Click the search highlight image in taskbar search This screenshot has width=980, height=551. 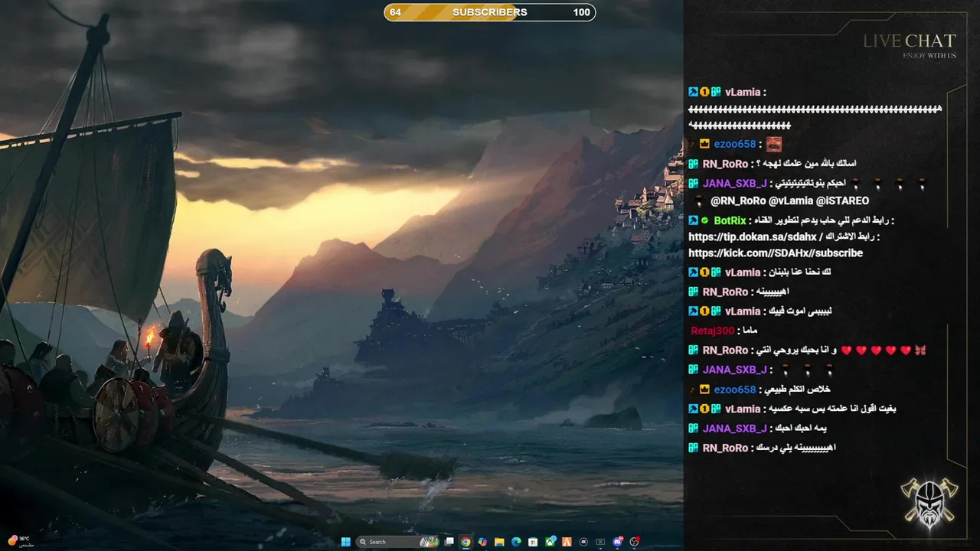click(430, 542)
